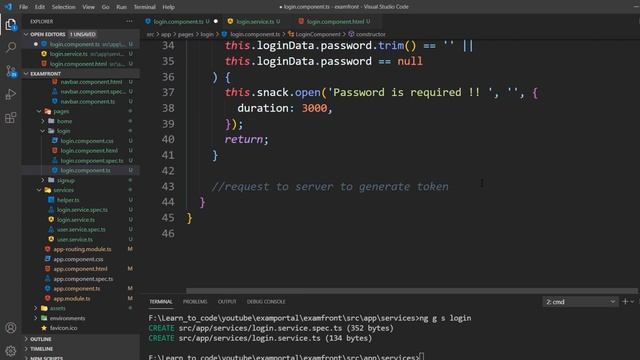This screenshot has width=640, height=360.
Task: Open the File menu
Action: pos(23,7)
